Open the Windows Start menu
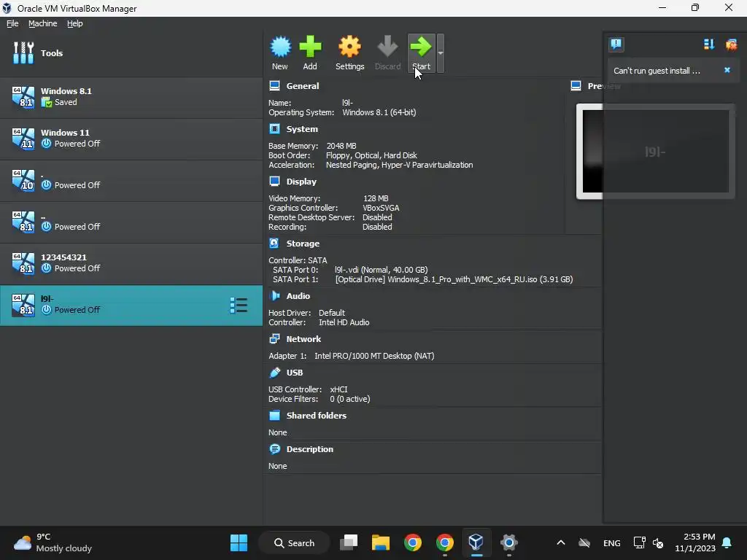This screenshot has width=747, height=560. coord(239,542)
